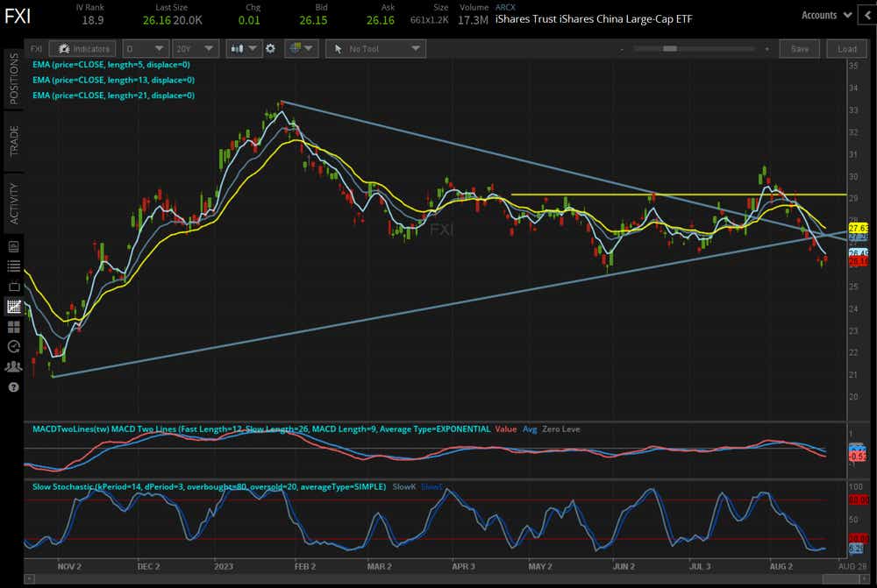Click the bottom scrollbar right arrow
The image size is (877, 588).
[864, 579]
